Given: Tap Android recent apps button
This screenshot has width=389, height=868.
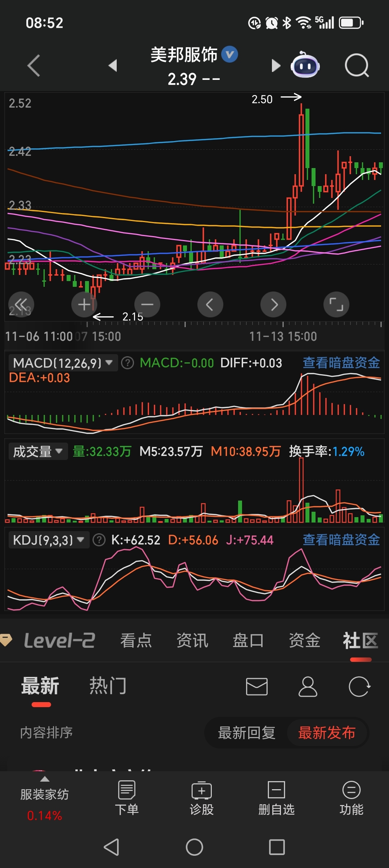Looking at the screenshot, I should point(277,847).
